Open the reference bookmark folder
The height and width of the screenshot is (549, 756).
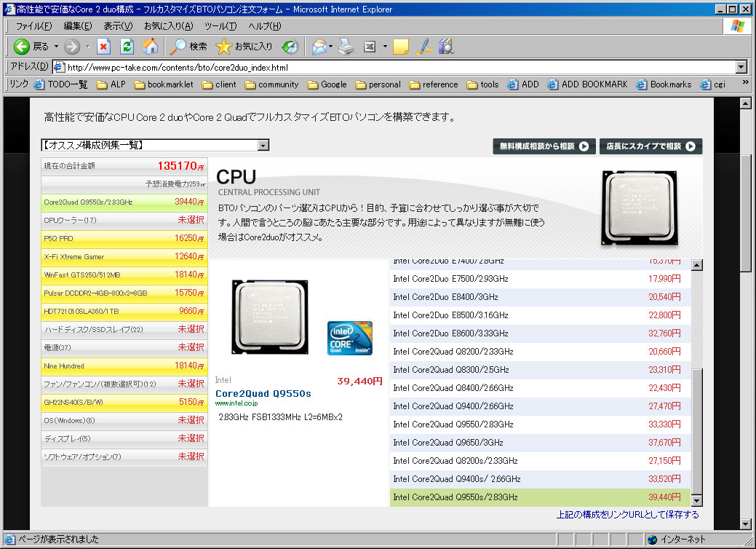tap(434, 84)
